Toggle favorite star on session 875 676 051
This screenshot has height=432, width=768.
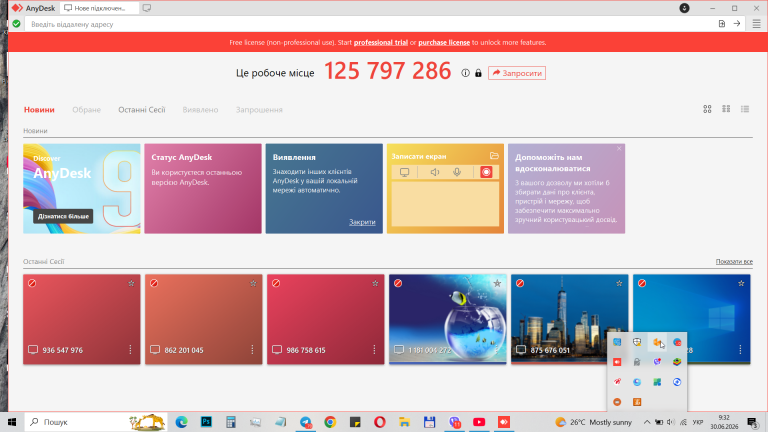click(619, 283)
